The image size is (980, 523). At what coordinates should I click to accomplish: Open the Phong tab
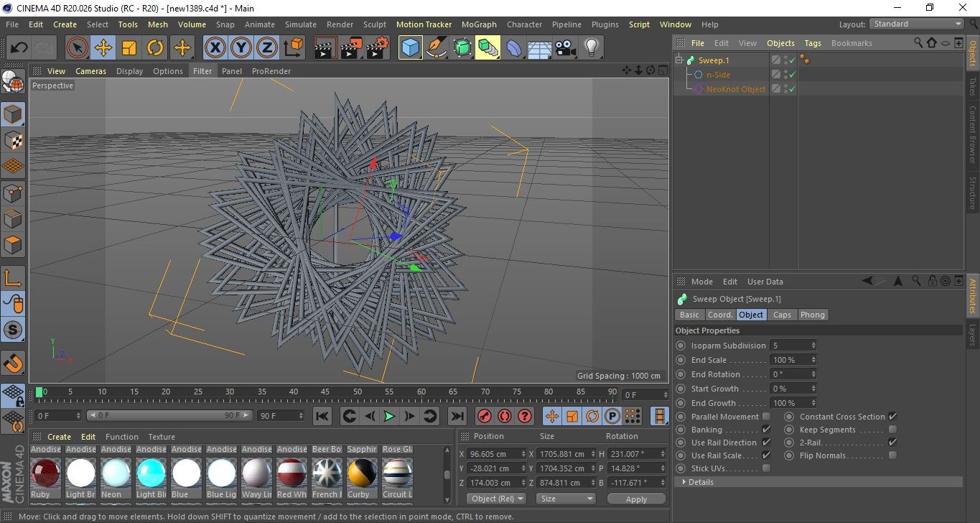[x=812, y=315]
